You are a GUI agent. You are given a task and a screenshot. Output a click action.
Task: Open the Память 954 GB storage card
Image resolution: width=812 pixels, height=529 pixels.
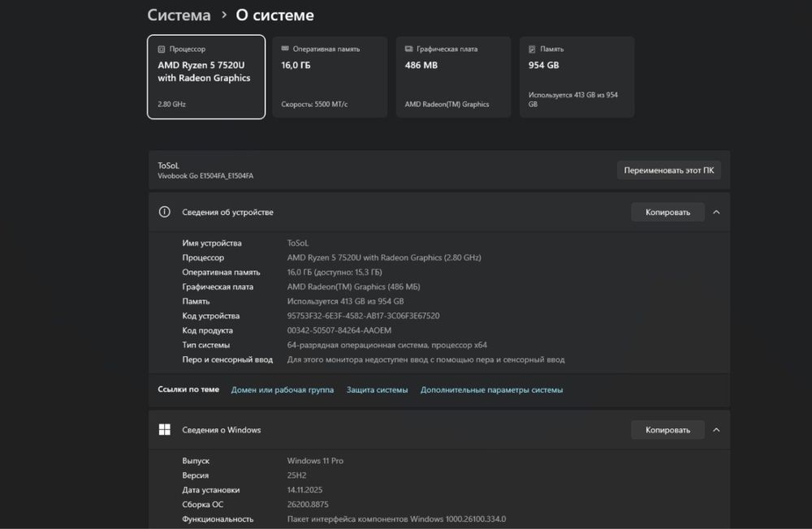click(577, 76)
